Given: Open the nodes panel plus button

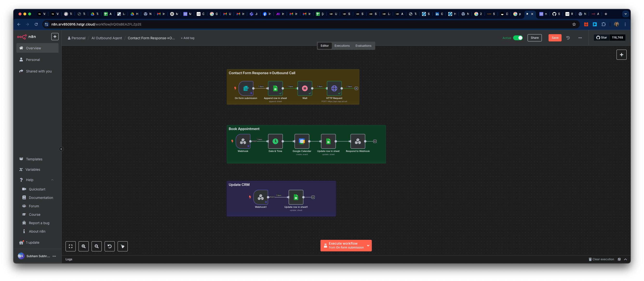Looking at the screenshot, I should pos(621,55).
